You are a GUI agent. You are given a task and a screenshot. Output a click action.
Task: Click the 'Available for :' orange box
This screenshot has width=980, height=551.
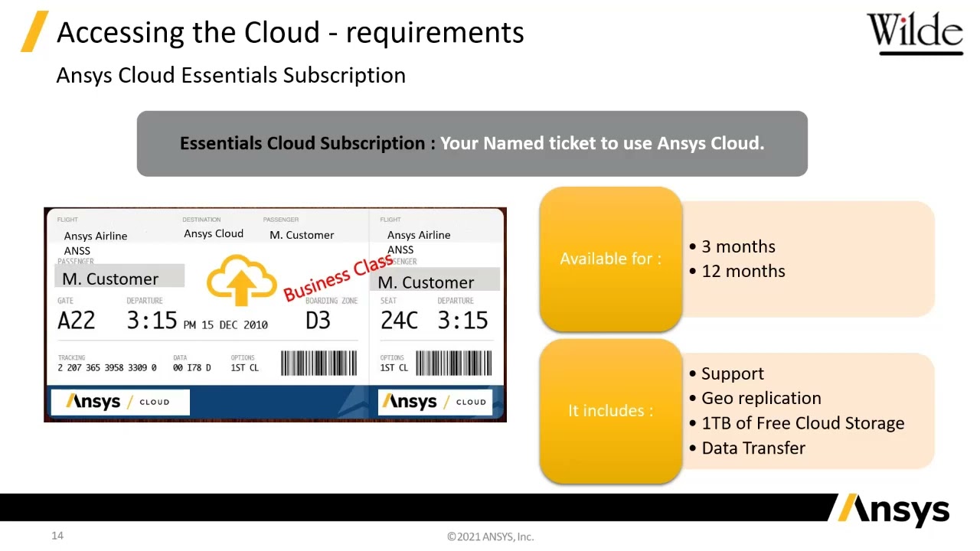[x=611, y=259]
